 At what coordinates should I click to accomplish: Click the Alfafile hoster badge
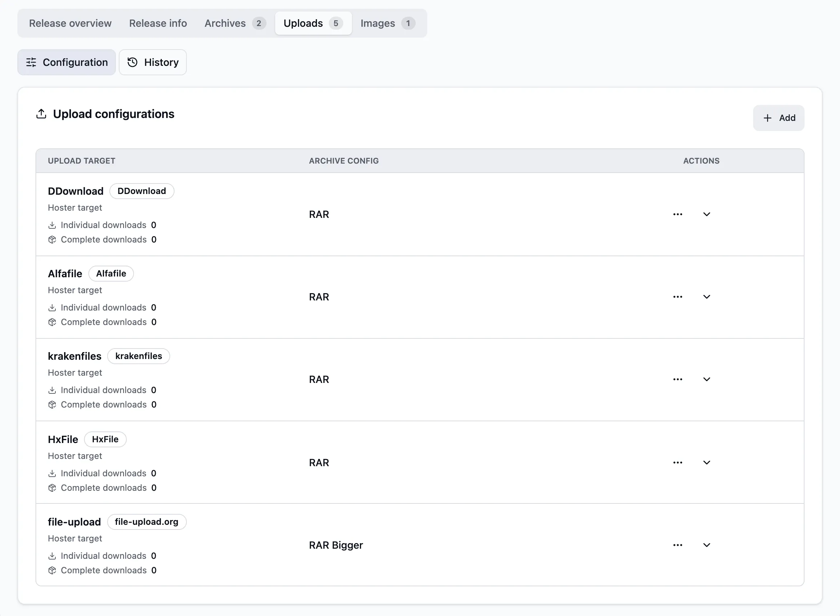coord(111,274)
